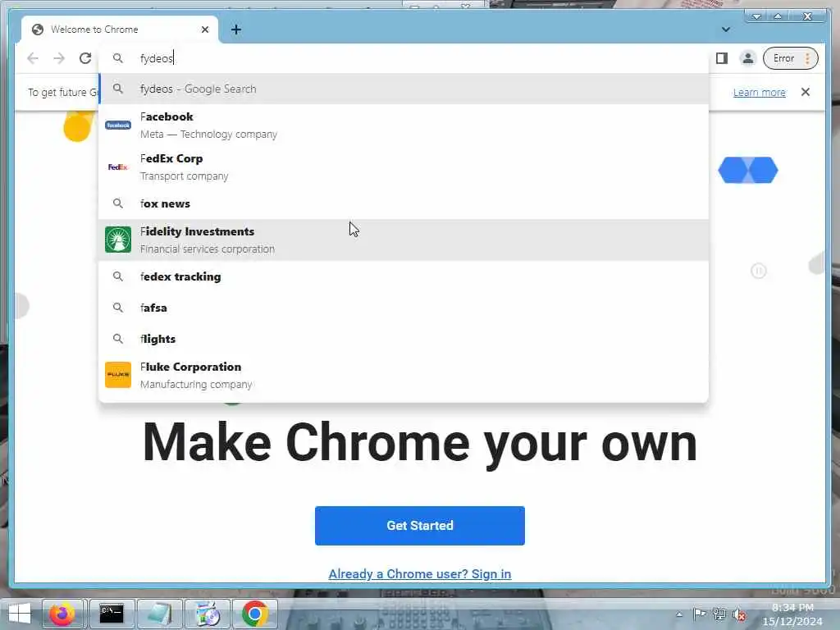Open the notepad taskbar icon
Viewport: 840px width, 630px height.
[x=159, y=614]
